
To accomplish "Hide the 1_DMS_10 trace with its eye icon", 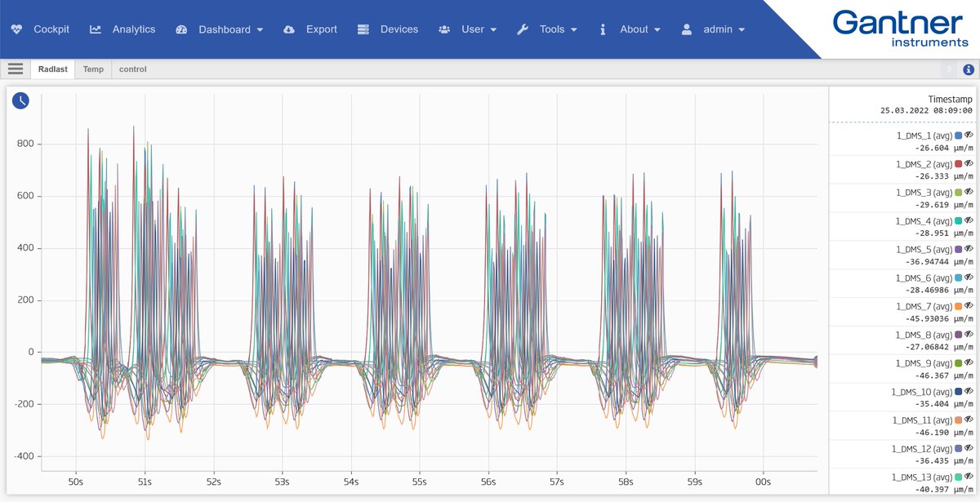I will tap(969, 391).
